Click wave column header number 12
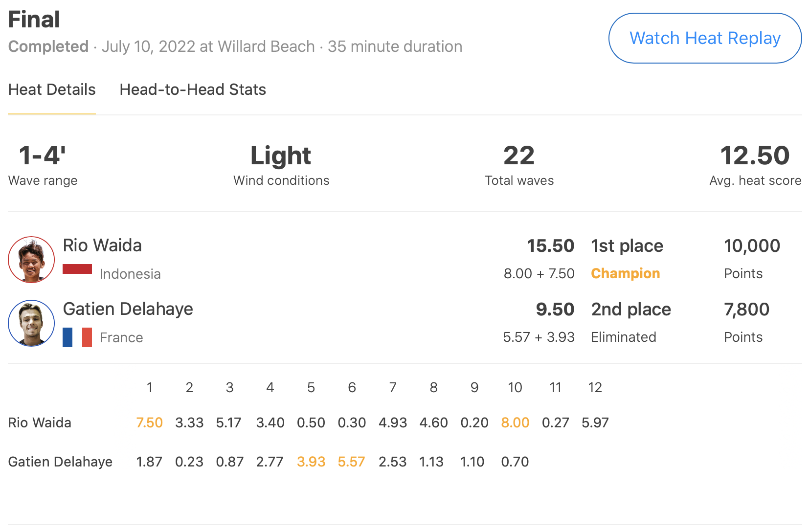 (595, 388)
